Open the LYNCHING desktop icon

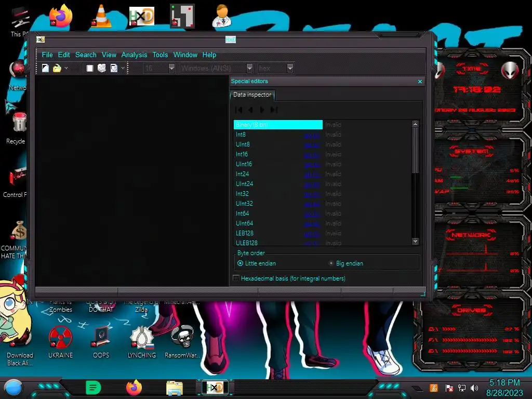click(142, 342)
